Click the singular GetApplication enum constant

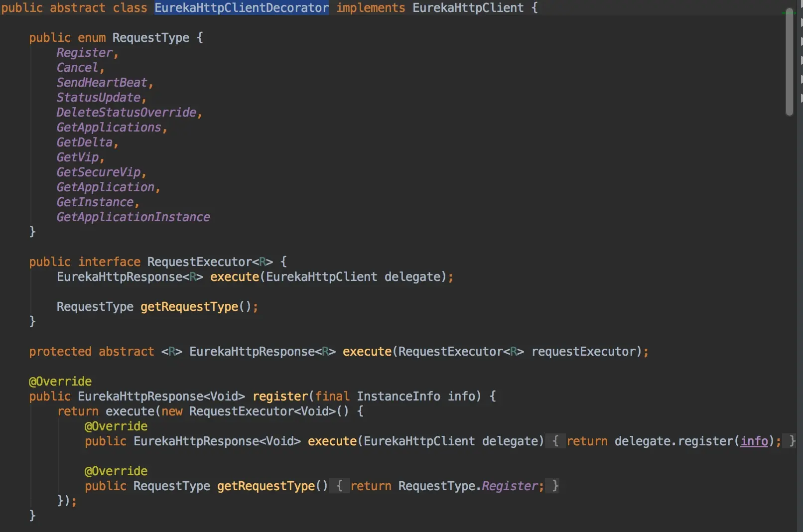106,187
